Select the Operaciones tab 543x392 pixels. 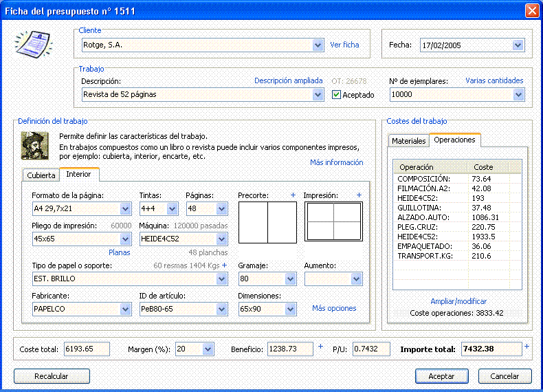tap(455, 140)
